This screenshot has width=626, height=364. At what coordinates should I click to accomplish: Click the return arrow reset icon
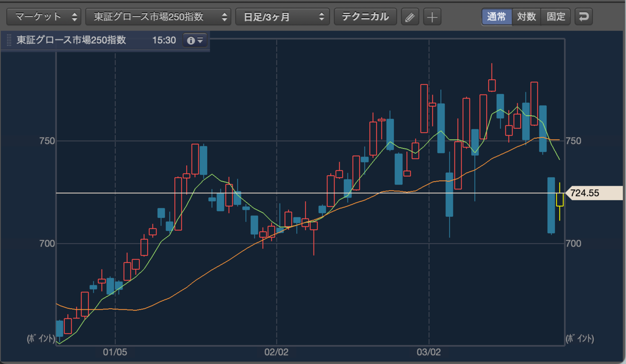pos(584,17)
